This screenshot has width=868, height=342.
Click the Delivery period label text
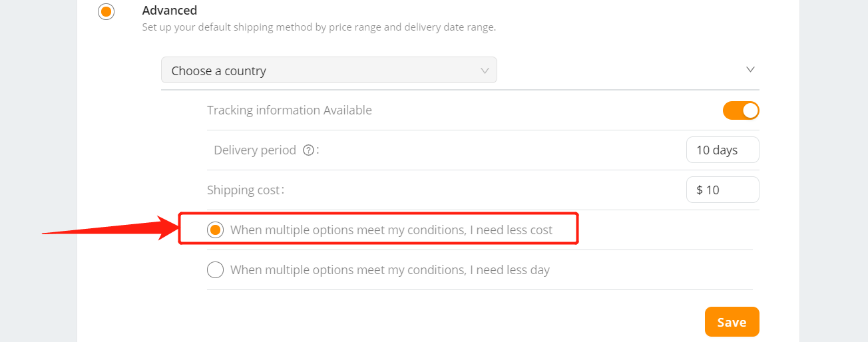(255, 150)
